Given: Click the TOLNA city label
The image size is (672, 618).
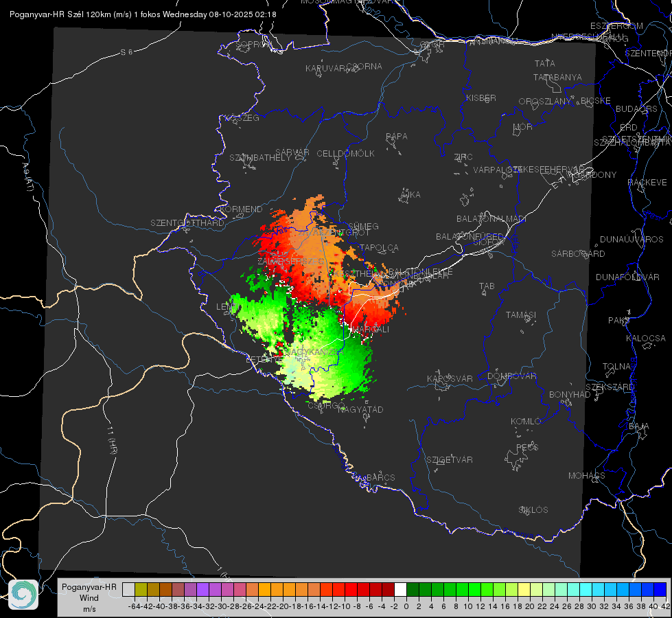Looking at the screenshot, I should (x=616, y=366).
